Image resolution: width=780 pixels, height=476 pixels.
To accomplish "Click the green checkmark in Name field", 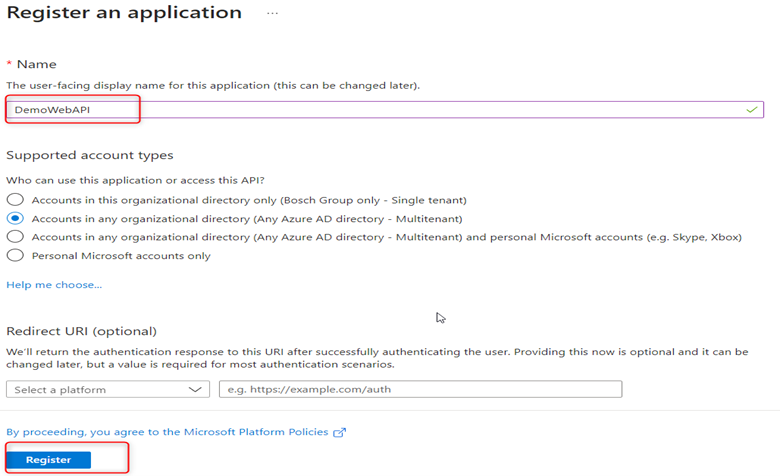I will [x=752, y=109].
